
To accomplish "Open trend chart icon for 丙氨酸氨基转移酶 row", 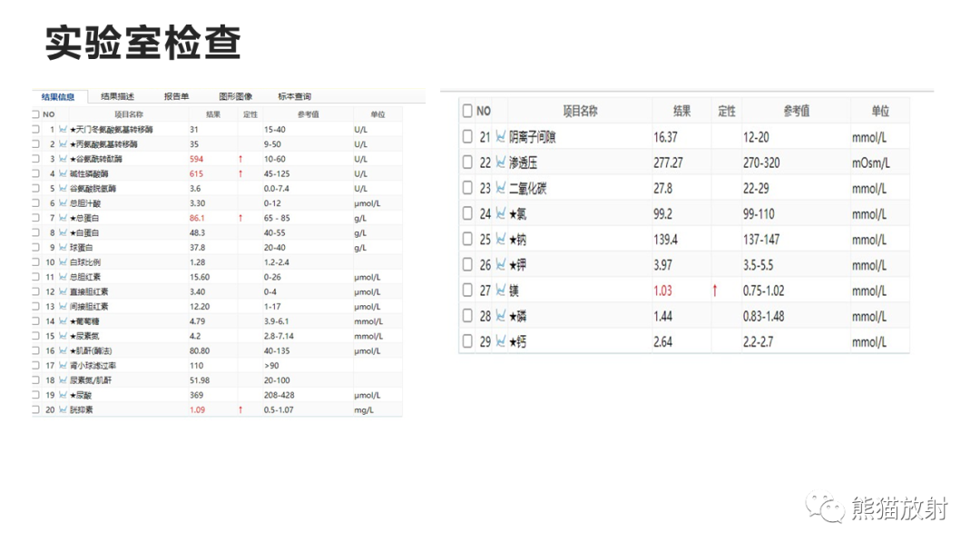I will pyautogui.click(x=64, y=143).
